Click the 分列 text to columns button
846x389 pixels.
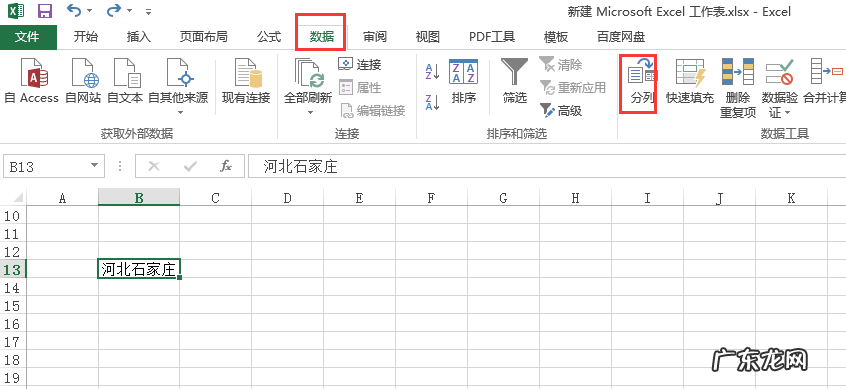pyautogui.click(x=642, y=82)
